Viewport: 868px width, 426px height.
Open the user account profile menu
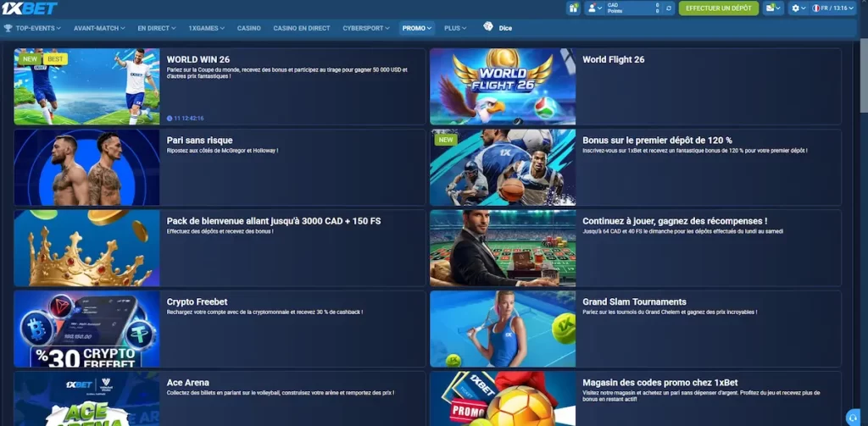pos(595,8)
